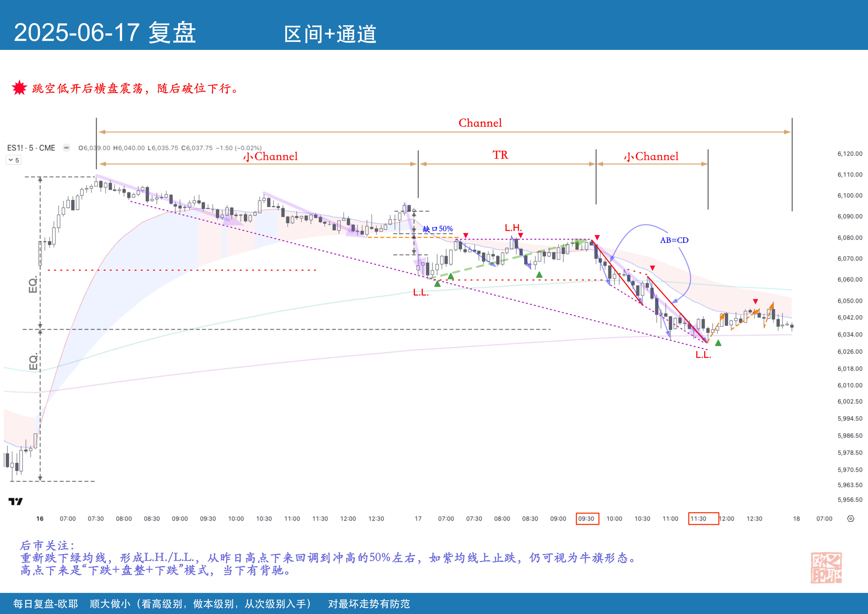Screen dimensions: 868x614
Task: Click the gray flag pill beside CME
Action: click(67, 148)
